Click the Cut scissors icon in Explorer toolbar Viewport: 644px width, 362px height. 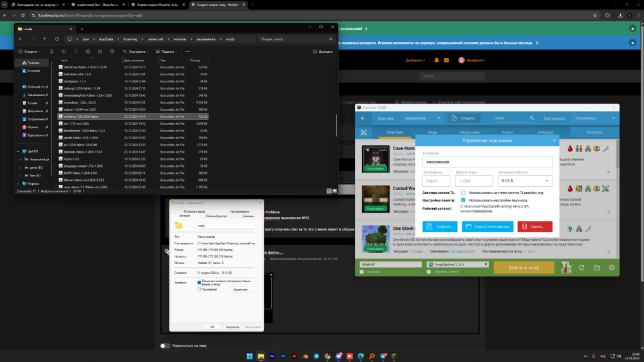(52, 52)
